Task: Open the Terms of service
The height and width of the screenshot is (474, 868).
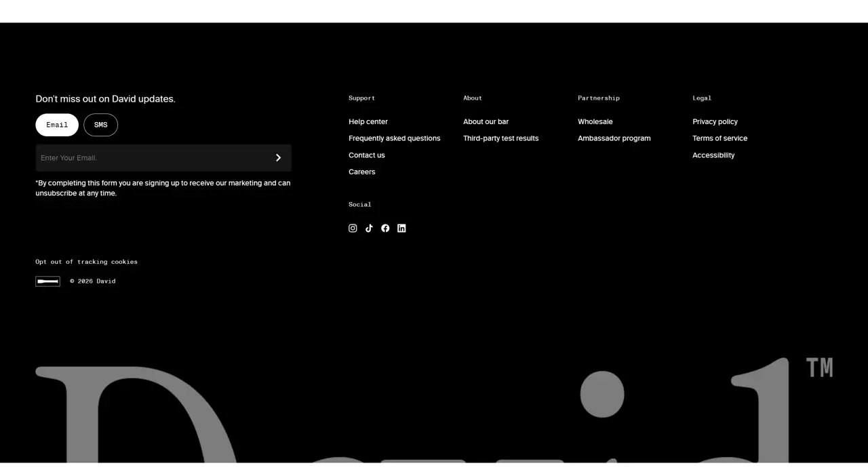Action: click(x=719, y=138)
